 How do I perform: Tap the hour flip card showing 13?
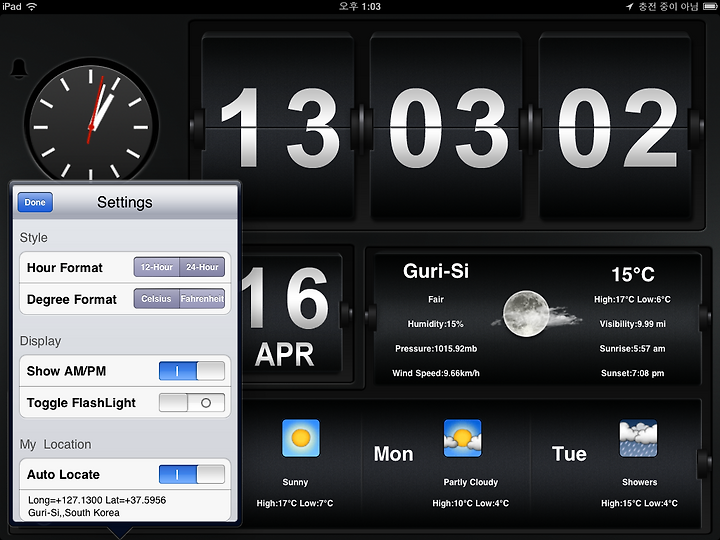coord(278,126)
